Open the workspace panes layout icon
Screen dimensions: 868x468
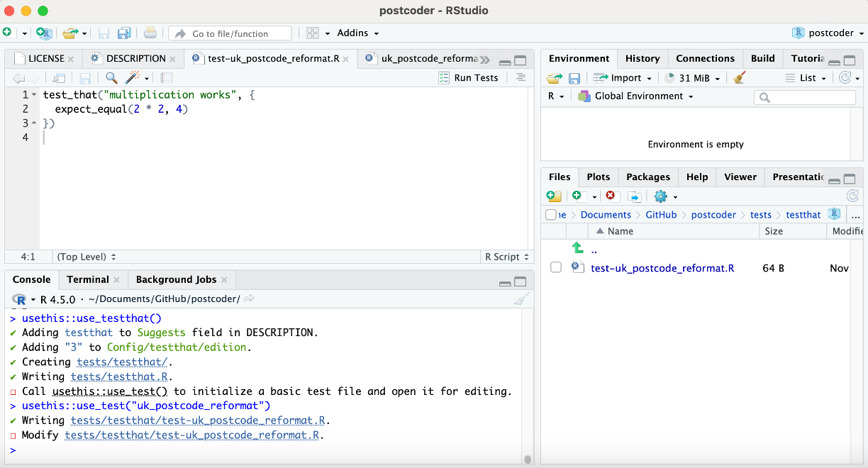click(x=313, y=33)
